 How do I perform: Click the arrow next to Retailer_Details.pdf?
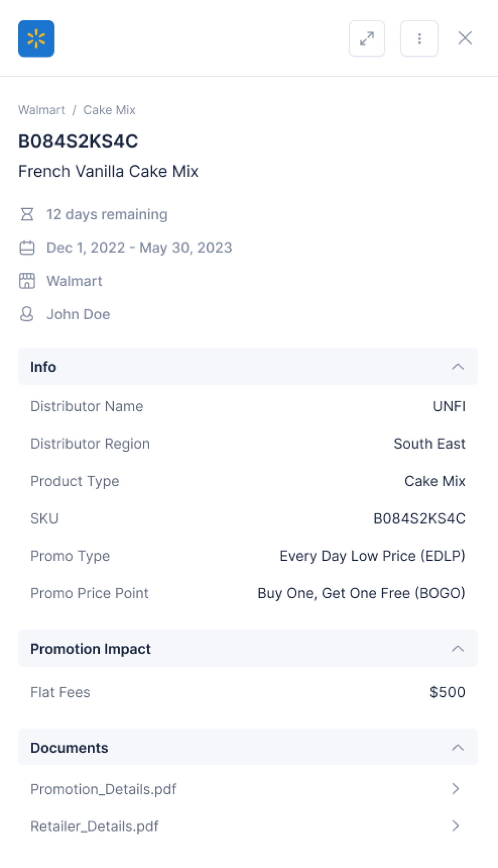pyautogui.click(x=456, y=826)
